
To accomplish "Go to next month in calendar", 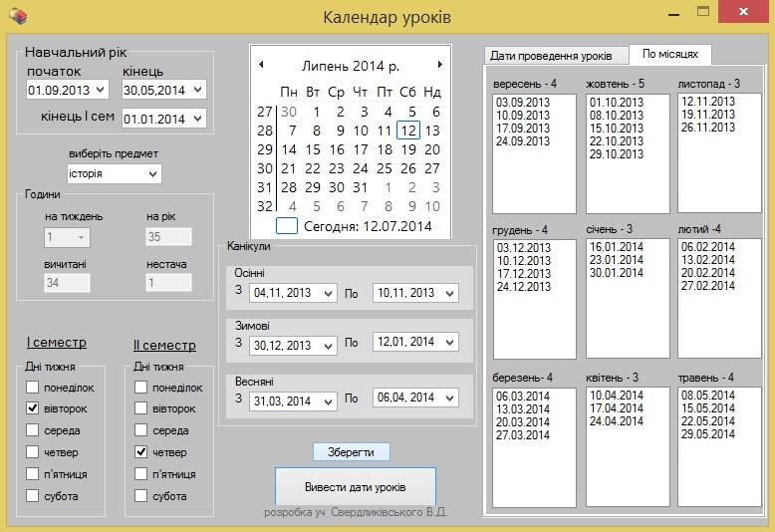I will [439, 65].
